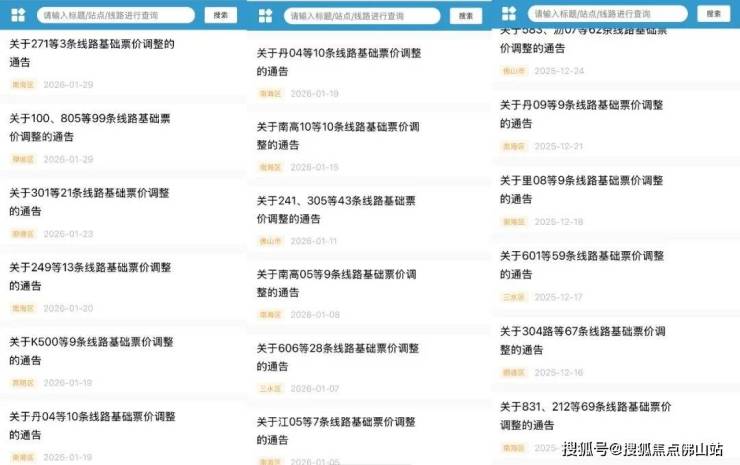Click date 2026-01-29 under the 271 notice

tap(68, 85)
